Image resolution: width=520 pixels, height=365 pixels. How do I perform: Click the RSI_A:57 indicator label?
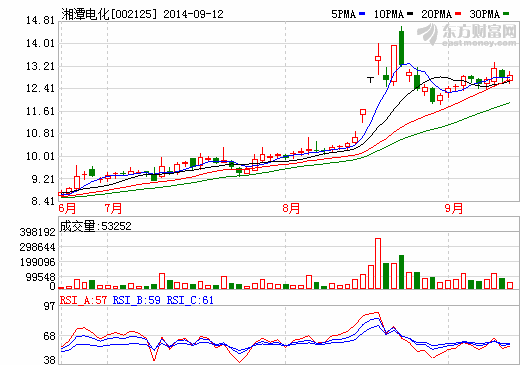coord(83,300)
